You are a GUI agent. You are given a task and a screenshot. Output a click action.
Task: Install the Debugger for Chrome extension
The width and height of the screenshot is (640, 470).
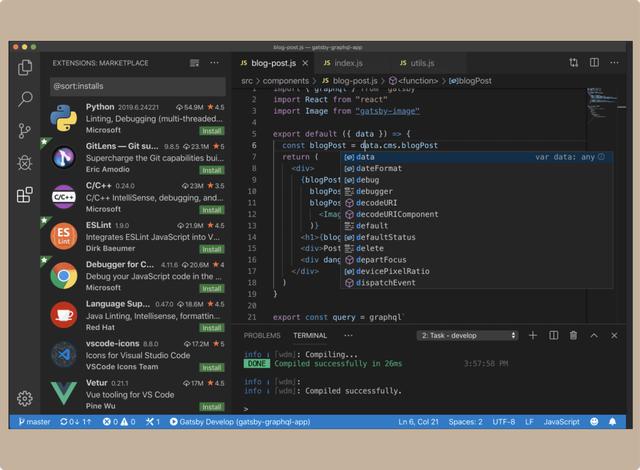pos(212,288)
